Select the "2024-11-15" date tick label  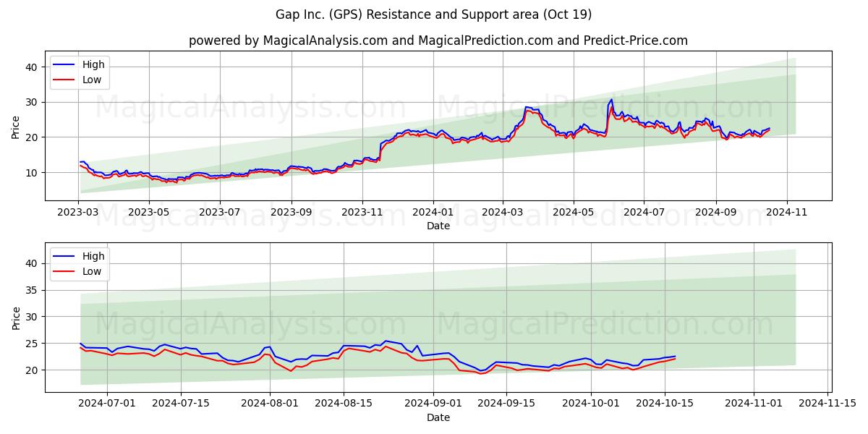(x=827, y=404)
